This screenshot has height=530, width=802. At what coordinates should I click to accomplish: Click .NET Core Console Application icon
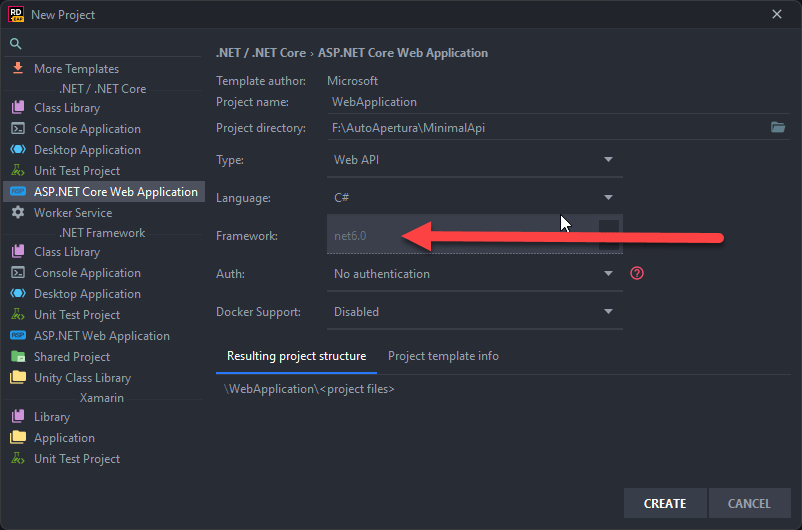18,128
